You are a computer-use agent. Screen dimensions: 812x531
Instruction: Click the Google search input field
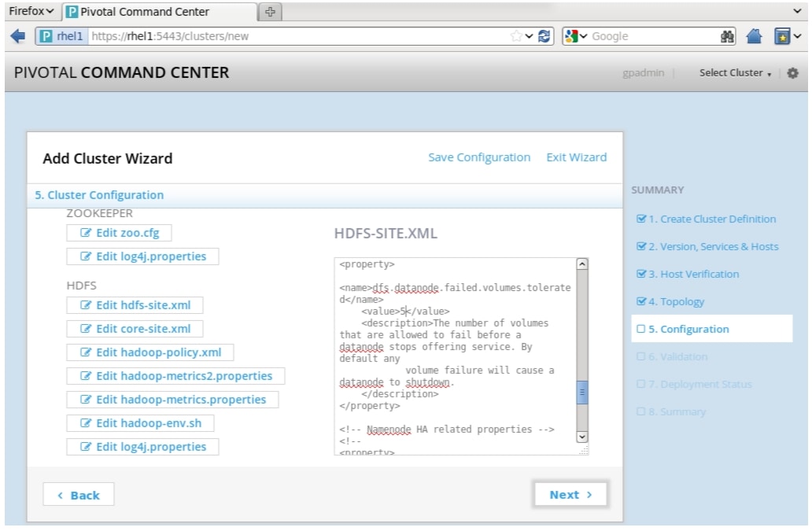[652, 36]
